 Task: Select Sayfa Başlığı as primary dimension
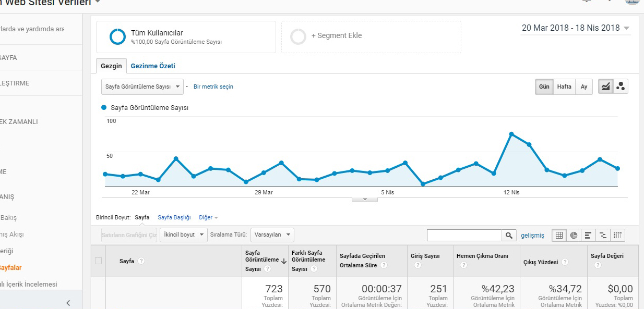[x=174, y=217]
